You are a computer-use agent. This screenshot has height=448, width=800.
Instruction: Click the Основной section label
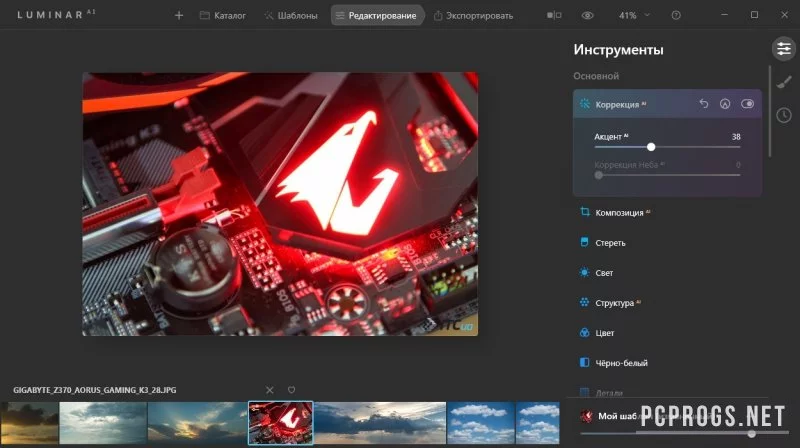[596, 76]
